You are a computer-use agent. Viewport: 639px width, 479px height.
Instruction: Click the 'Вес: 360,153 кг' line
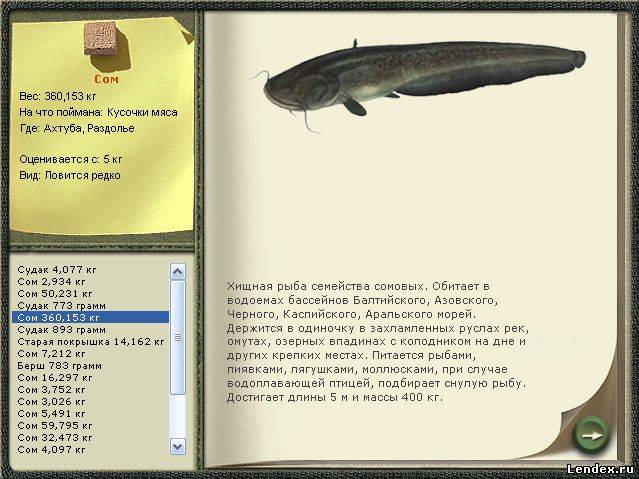pos(58,97)
